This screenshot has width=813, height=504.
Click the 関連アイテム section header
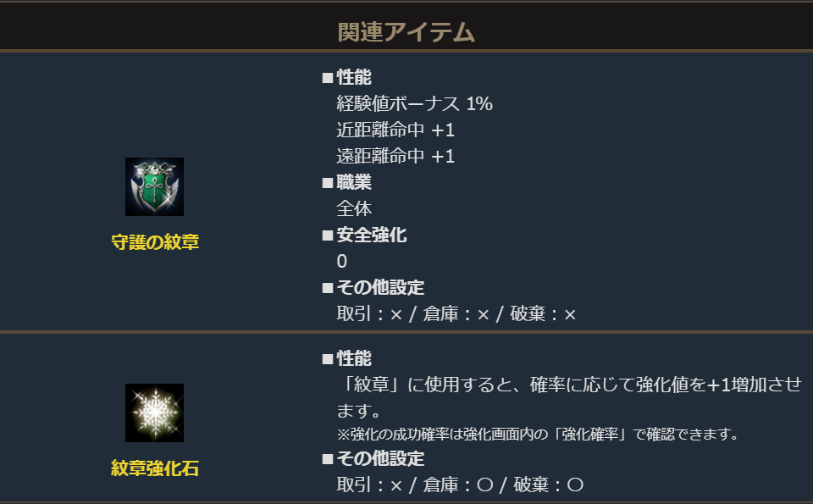click(406, 32)
